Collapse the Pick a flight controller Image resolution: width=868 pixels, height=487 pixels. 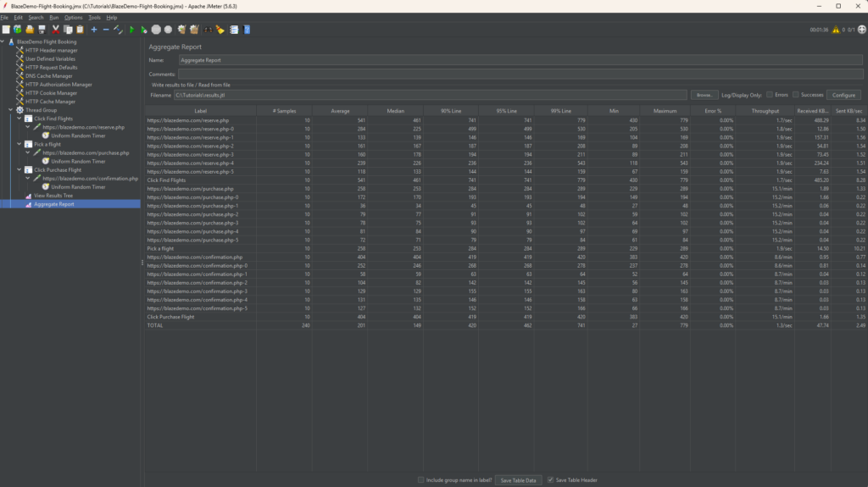[19, 144]
